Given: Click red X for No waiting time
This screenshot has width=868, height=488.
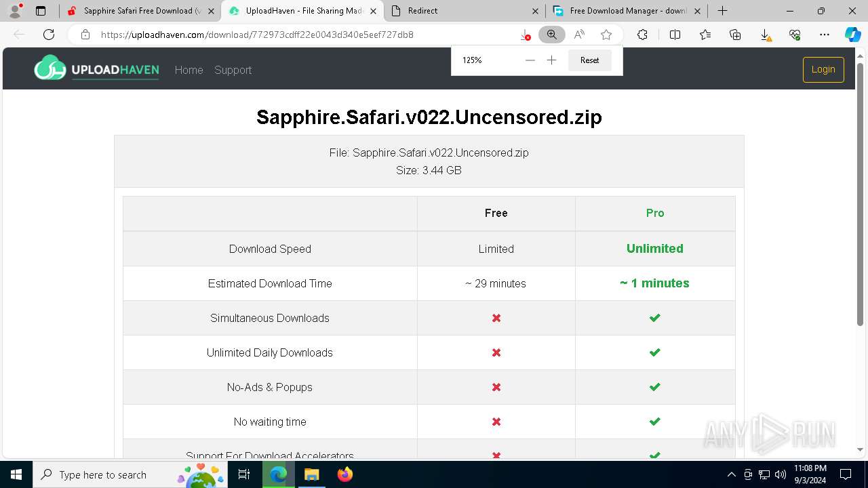Looking at the screenshot, I should tap(496, 422).
